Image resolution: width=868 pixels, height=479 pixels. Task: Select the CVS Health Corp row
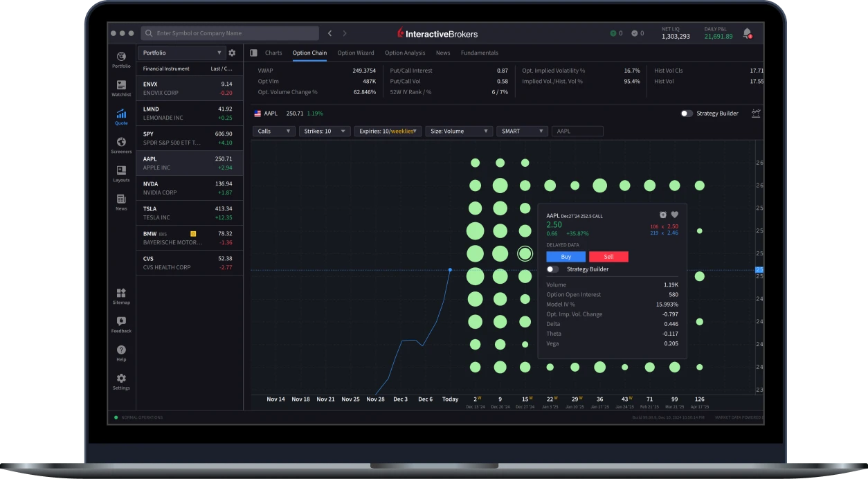point(190,263)
